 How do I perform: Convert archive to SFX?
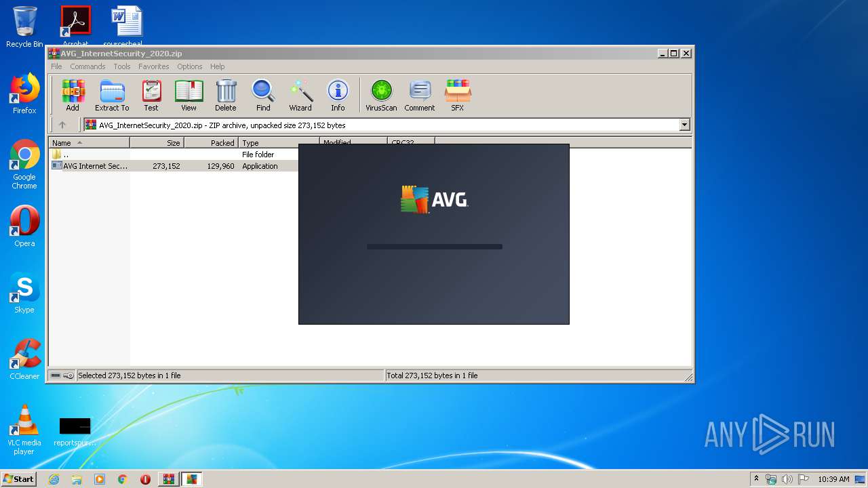click(x=458, y=96)
